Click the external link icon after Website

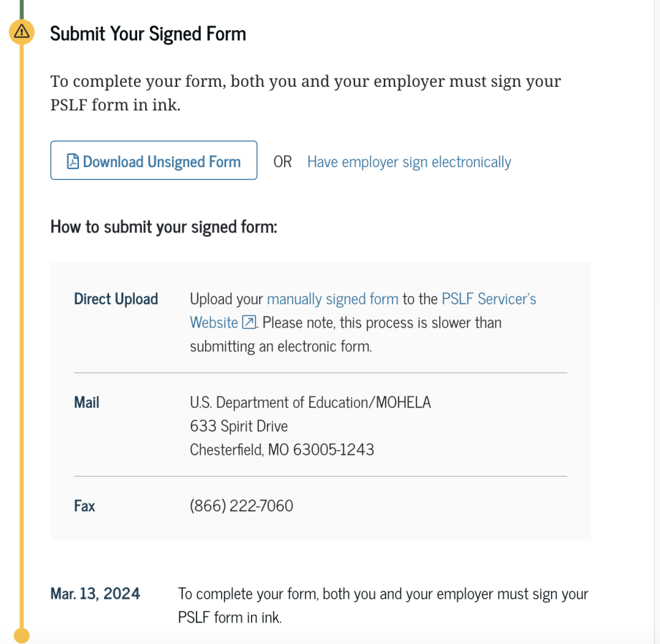249,323
